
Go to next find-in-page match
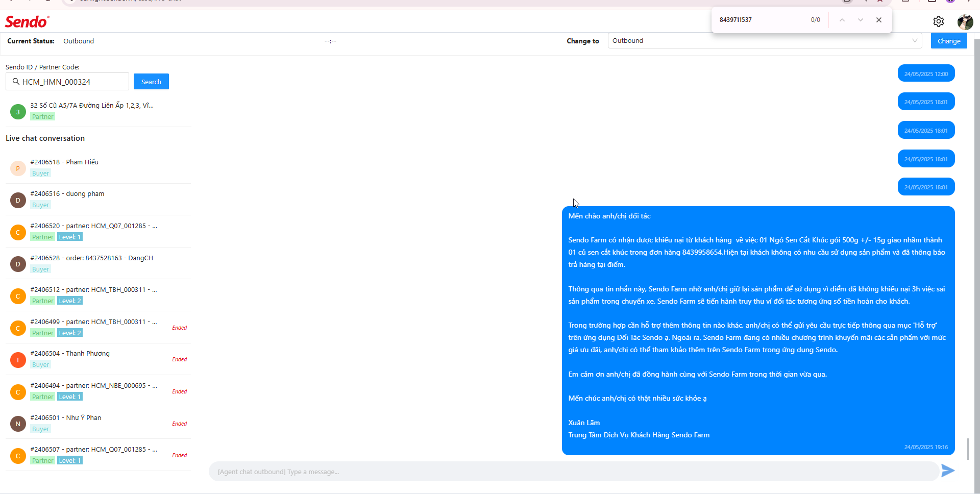[861, 20]
